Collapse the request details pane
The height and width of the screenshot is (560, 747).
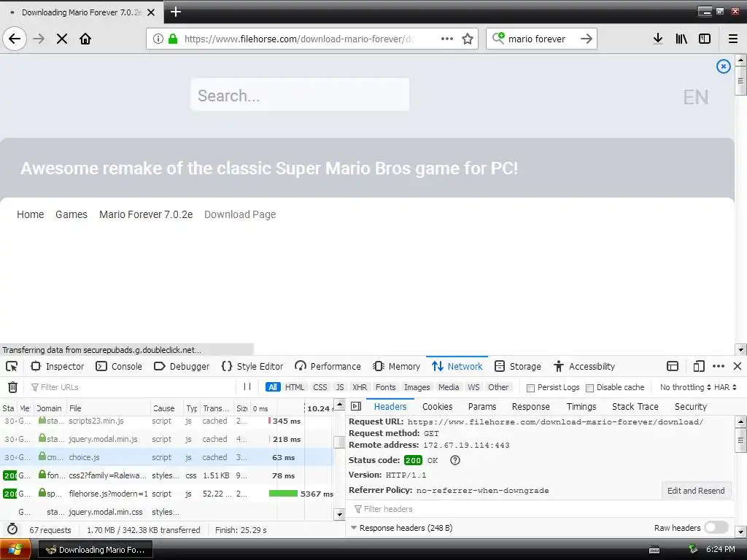[x=356, y=406]
